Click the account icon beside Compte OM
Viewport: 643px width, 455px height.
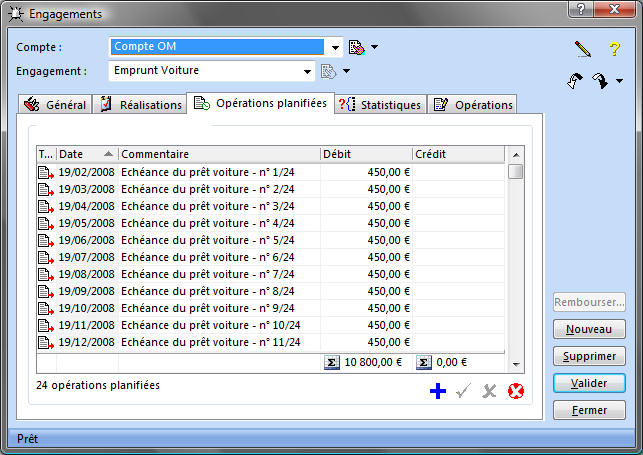357,47
